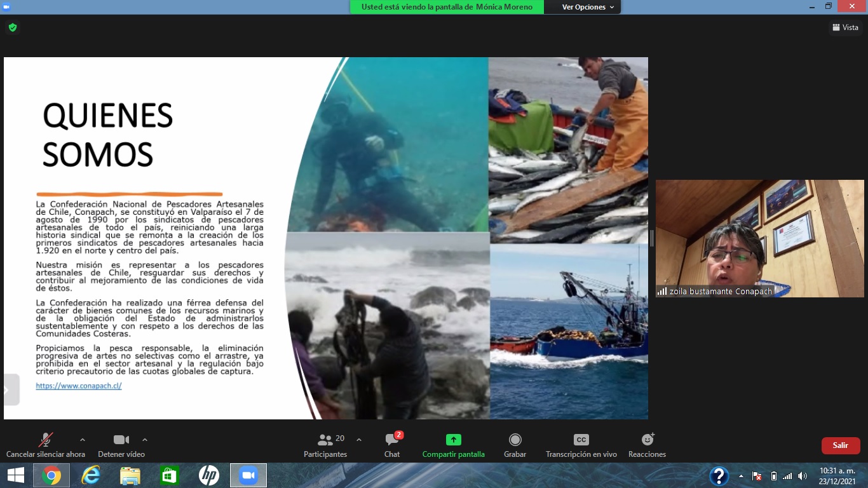
Task: Click the Nuestra misión paragraph on slide
Action: (150, 276)
